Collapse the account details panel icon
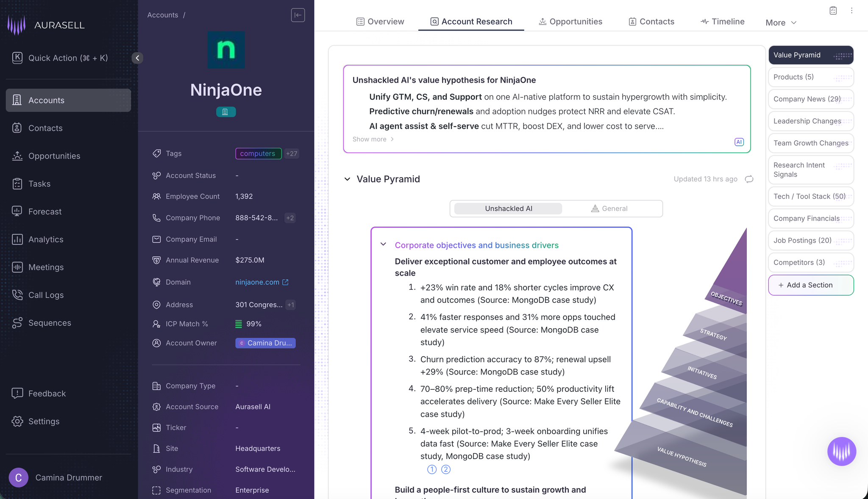Screen dimensions: 868x499 298,15
